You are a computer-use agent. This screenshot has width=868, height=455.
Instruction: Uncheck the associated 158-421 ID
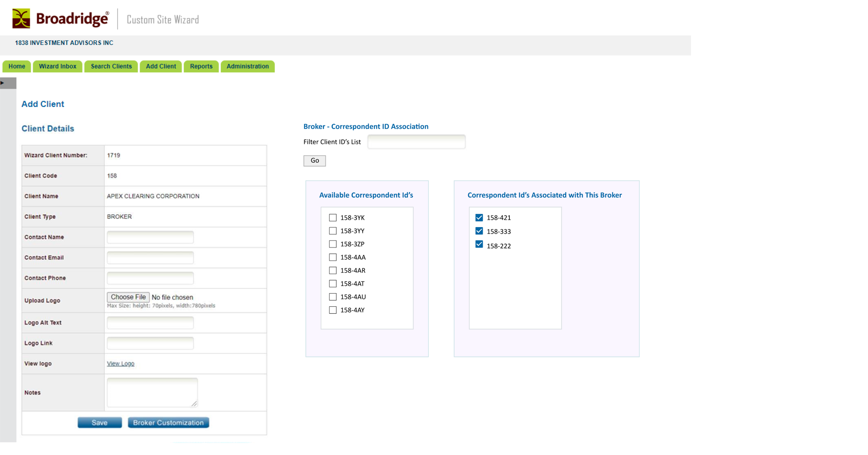[479, 217]
